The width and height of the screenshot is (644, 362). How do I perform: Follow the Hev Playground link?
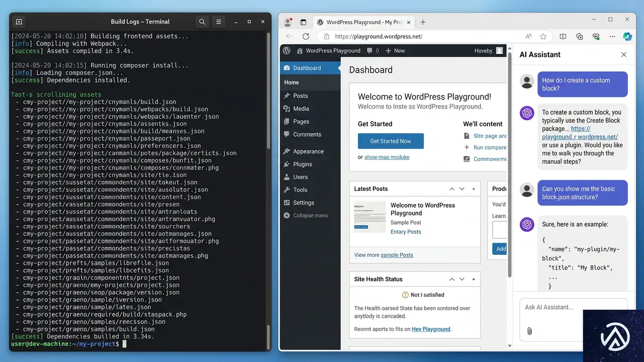[431, 329]
